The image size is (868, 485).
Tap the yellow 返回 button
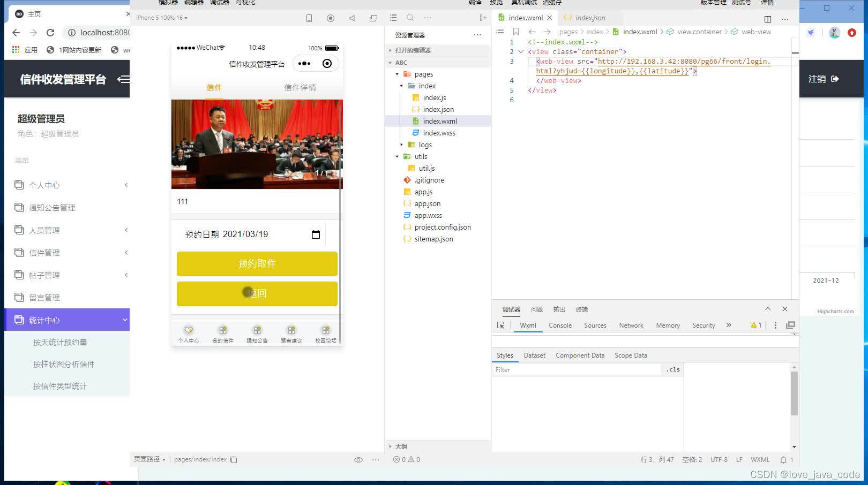point(257,294)
